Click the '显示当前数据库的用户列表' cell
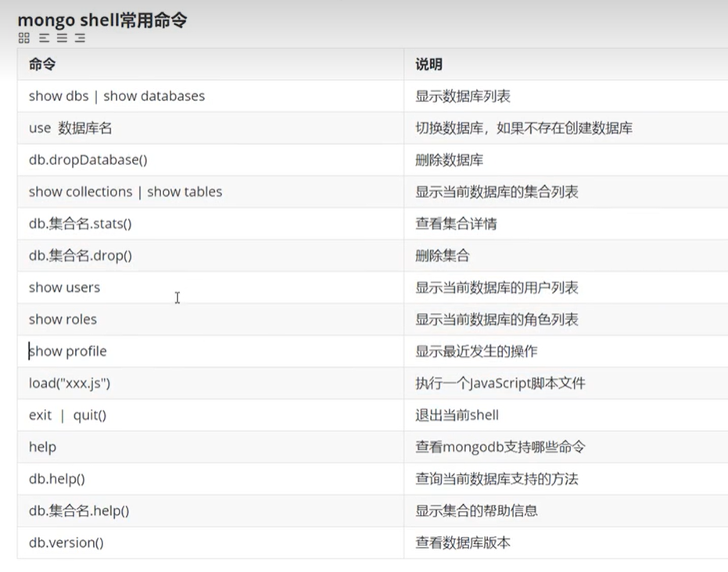This screenshot has width=728, height=572. (566, 288)
